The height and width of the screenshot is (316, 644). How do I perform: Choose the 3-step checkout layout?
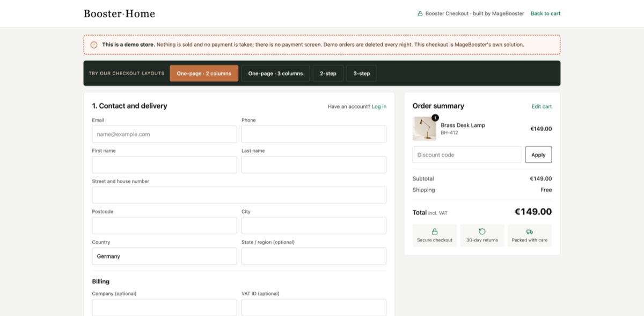click(x=362, y=74)
